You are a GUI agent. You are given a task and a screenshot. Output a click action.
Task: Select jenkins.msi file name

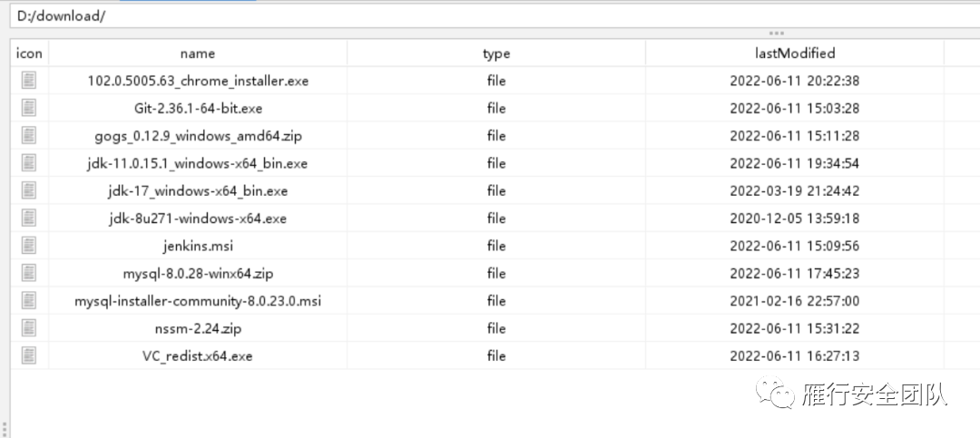[x=198, y=246]
